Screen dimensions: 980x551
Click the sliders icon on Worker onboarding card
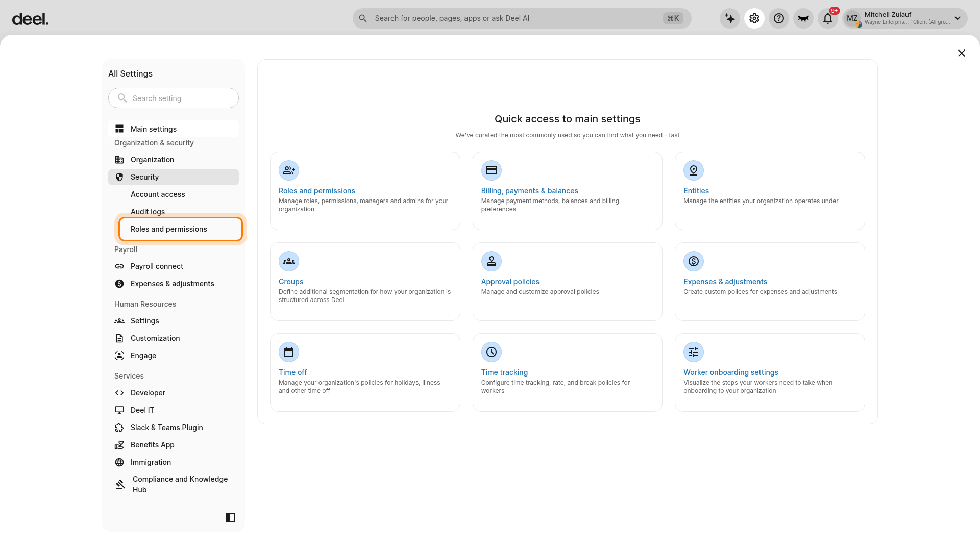pyautogui.click(x=694, y=352)
